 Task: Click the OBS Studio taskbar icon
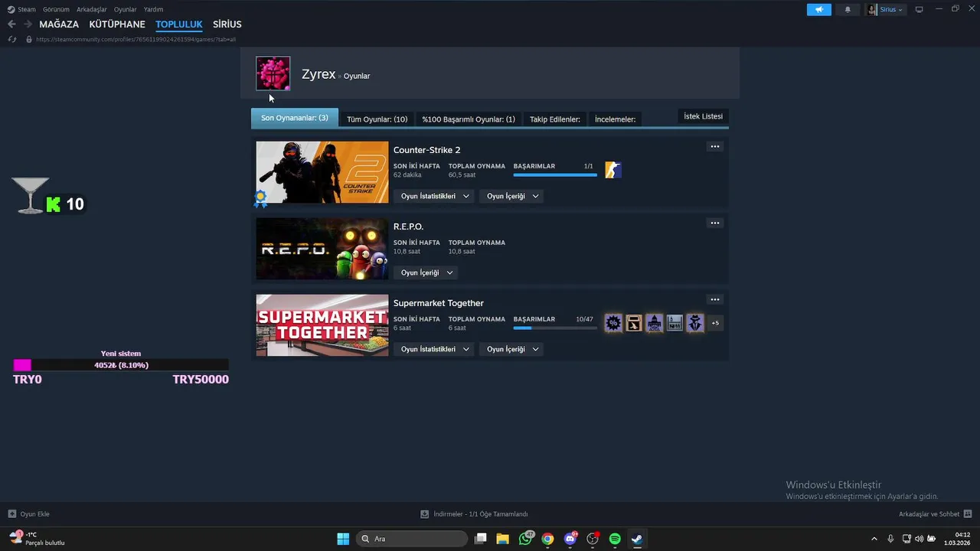[593, 539]
